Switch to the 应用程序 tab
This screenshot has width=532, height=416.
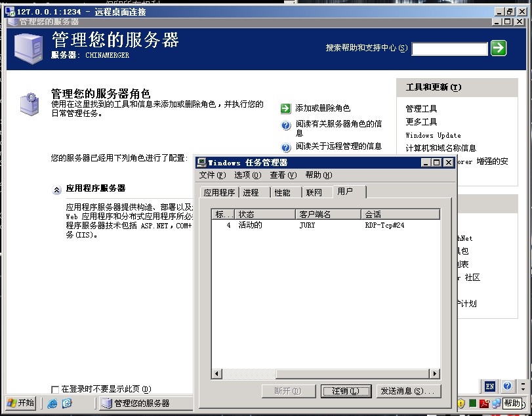click(x=219, y=192)
